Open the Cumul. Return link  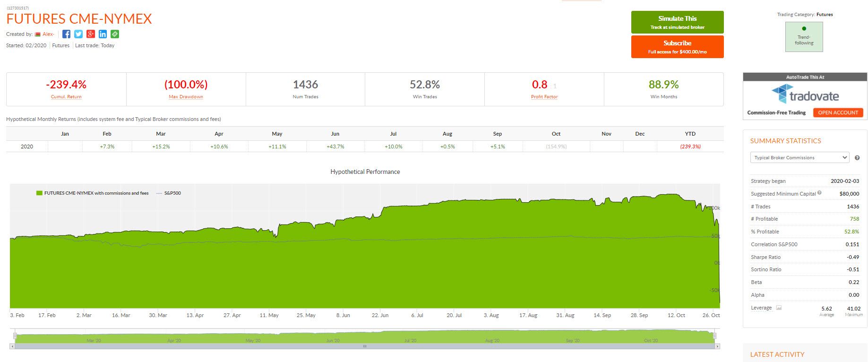[x=66, y=97]
